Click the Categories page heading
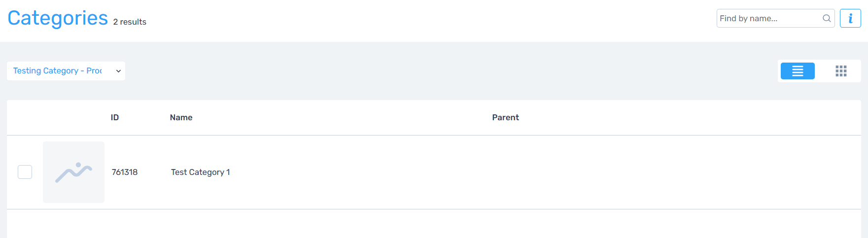Viewport: 868px width, 238px height. [58, 18]
